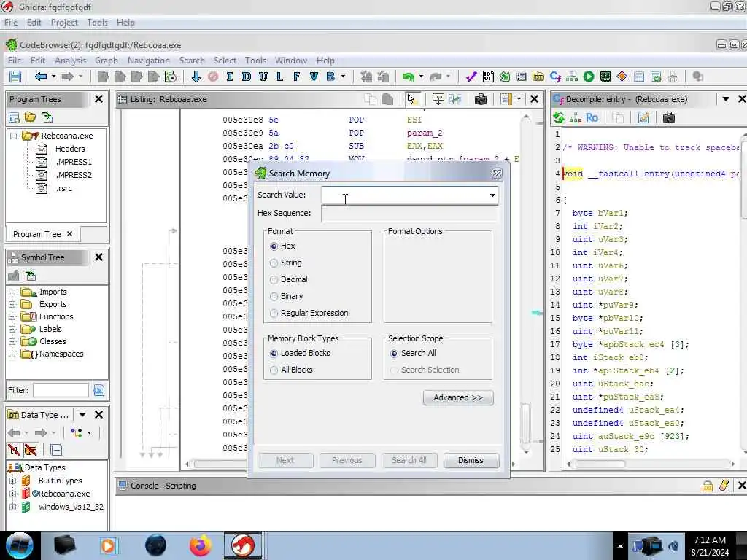The width and height of the screenshot is (747, 560).
Task: Open the Bytes viewer binary icon
Action: [488, 76]
